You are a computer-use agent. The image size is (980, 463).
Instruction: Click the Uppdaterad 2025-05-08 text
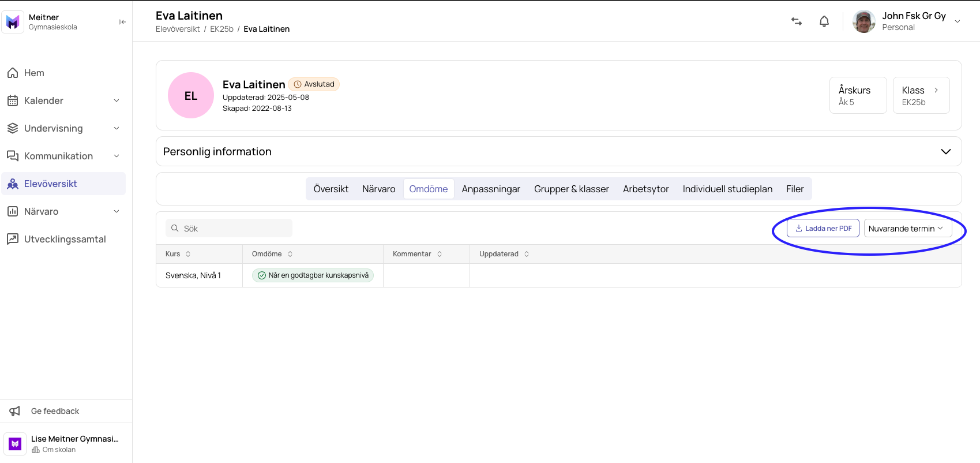click(x=266, y=97)
